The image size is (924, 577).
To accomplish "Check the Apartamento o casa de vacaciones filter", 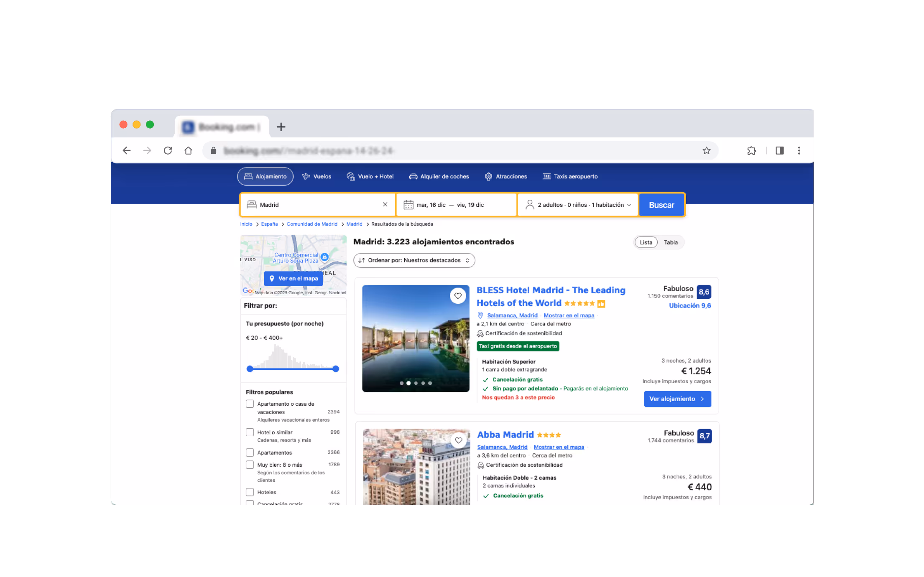I will point(250,404).
